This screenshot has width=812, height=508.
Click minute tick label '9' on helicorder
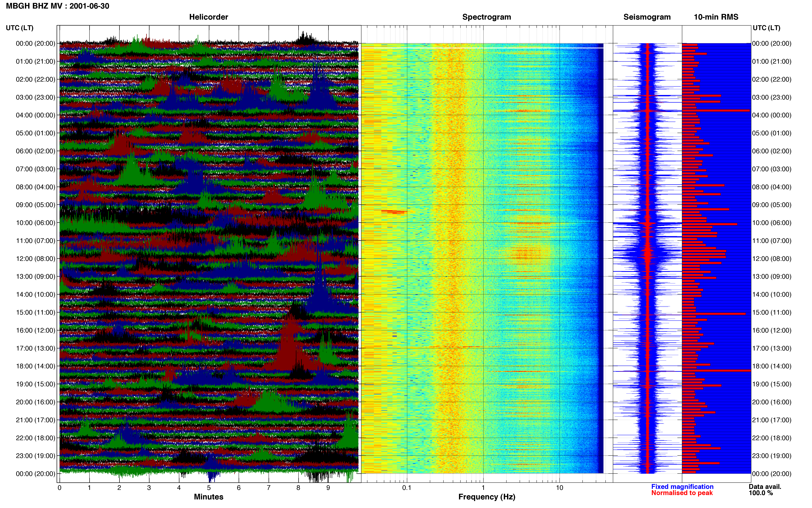point(328,488)
